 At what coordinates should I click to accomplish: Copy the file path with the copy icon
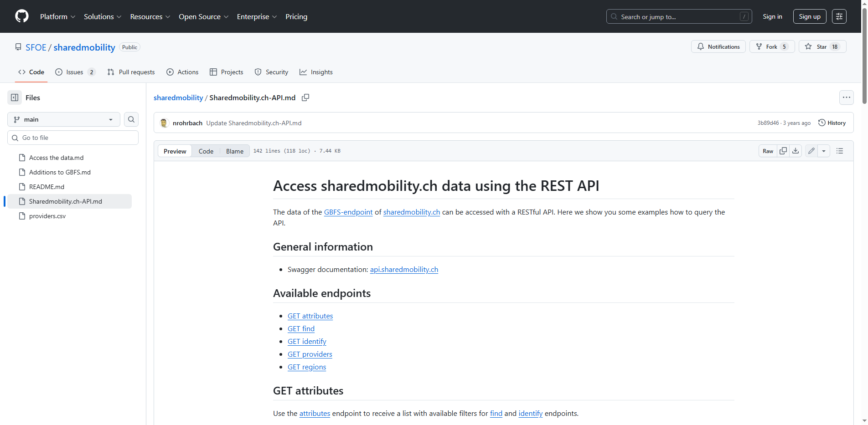tap(305, 97)
